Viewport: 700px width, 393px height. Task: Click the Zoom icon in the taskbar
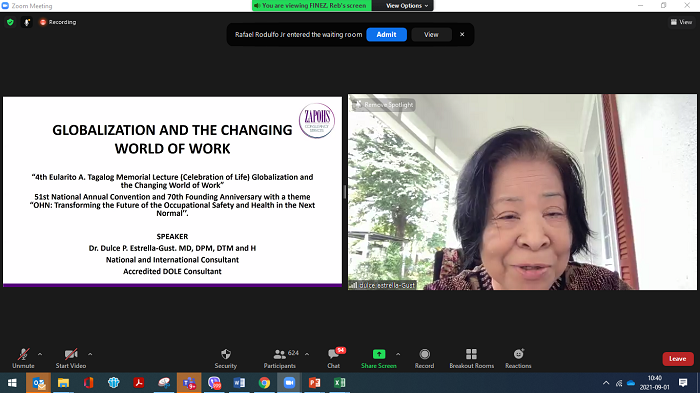pyautogui.click(x=289, y=383)
